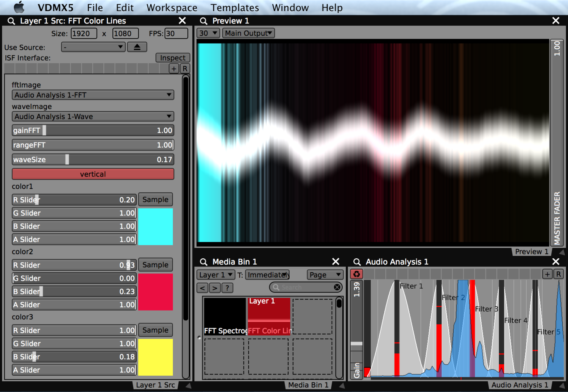Open the Page dropdown in Media Bin
The height and width of the screenshot is (392, 568).
(x=325, y=275)
